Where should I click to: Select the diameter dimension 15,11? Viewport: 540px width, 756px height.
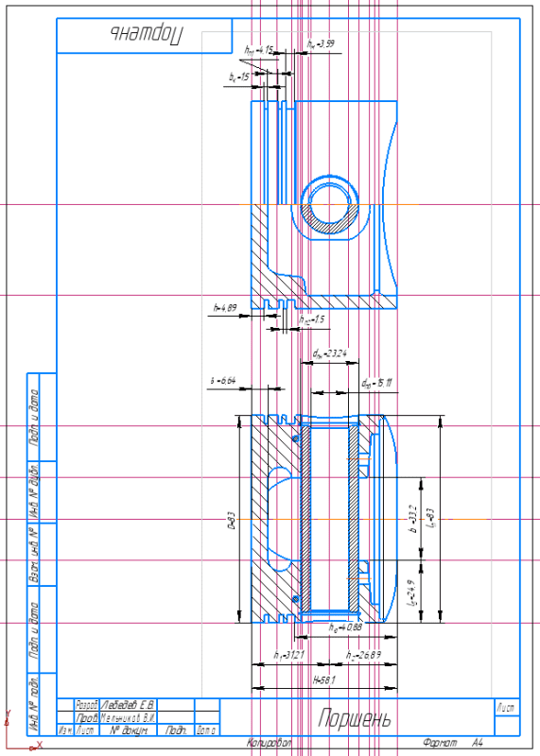(x=377, y=383)
